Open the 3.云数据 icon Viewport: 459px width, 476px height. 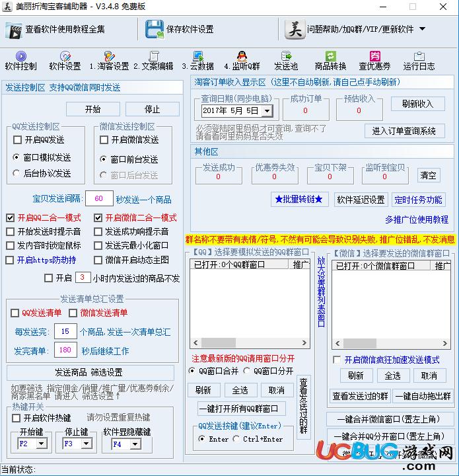pyautogui.click(x=198, y=56)
